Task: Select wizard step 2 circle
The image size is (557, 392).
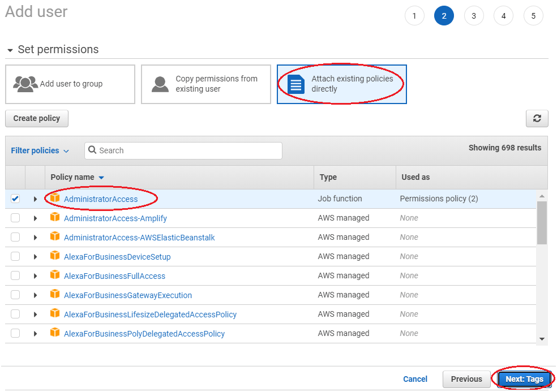Action: (444, 16)
